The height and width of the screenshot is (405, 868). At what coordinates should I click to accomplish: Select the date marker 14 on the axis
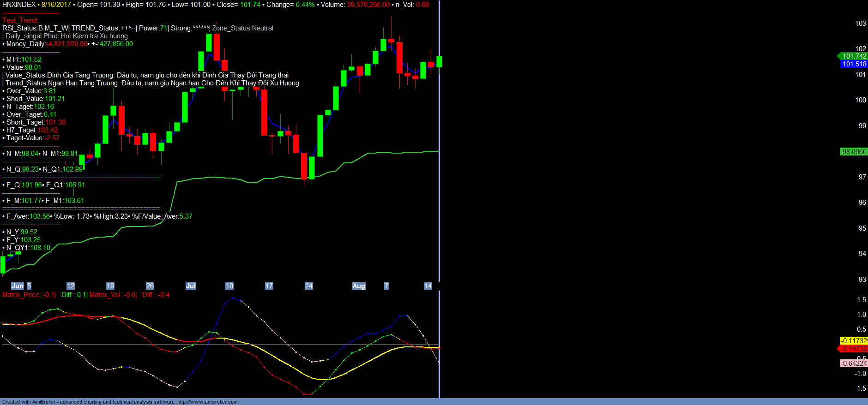tap(428, 286)
